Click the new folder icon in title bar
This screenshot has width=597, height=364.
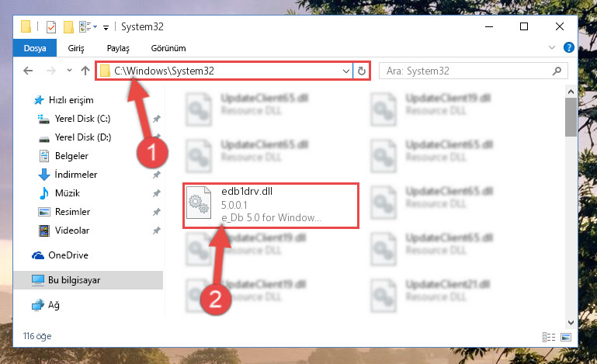point(68,26)
